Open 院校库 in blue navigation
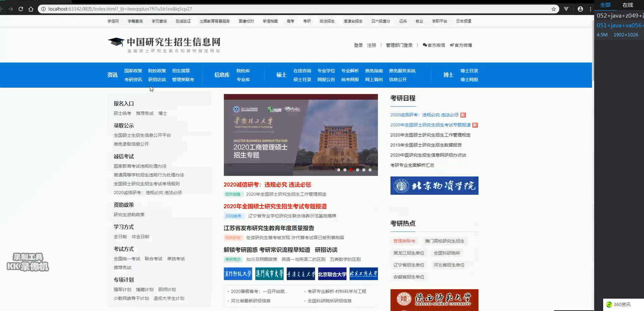The width and height of the screenshot is (644, 311). (x=243, y=71)
